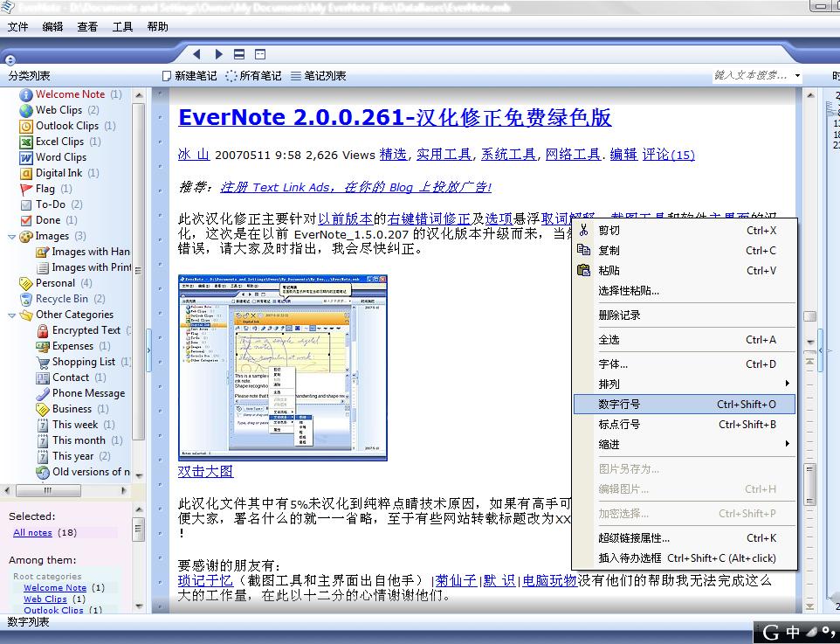This screenshot has height=644, width=840.
Task: Click the Shopping List cart icon
Action: [x=43, y=363]
